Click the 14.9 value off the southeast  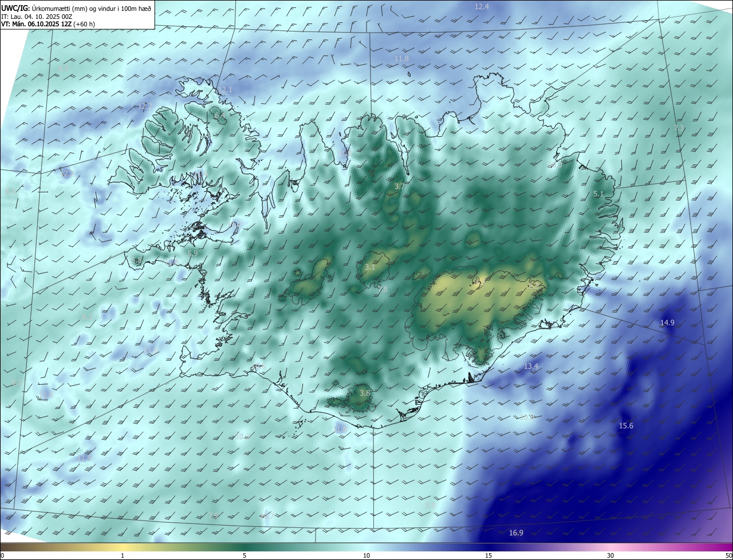pos(667,323)
